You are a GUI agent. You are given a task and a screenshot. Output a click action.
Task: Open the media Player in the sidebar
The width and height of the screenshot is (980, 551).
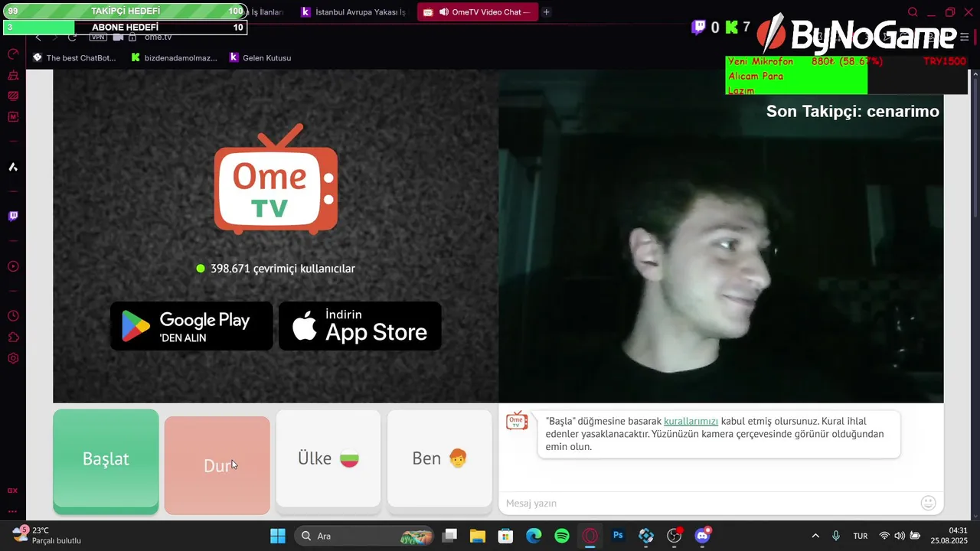[13, 266]
